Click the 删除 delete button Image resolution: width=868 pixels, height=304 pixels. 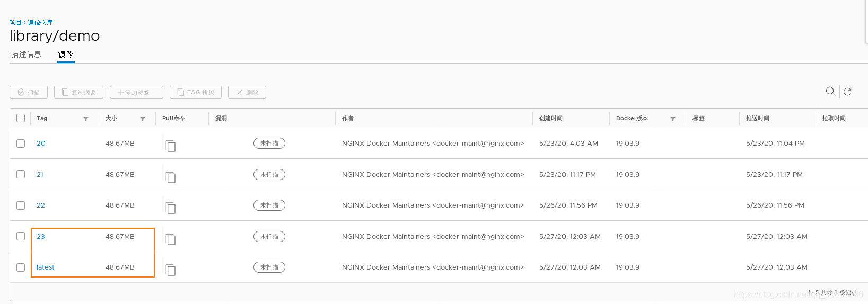[247, 92]
